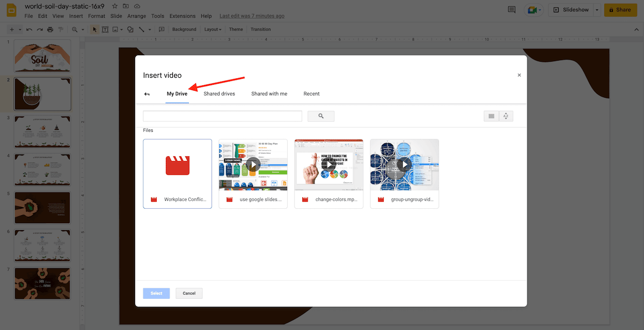Open the insert image dropdown arrow

[x=122, y=30]
